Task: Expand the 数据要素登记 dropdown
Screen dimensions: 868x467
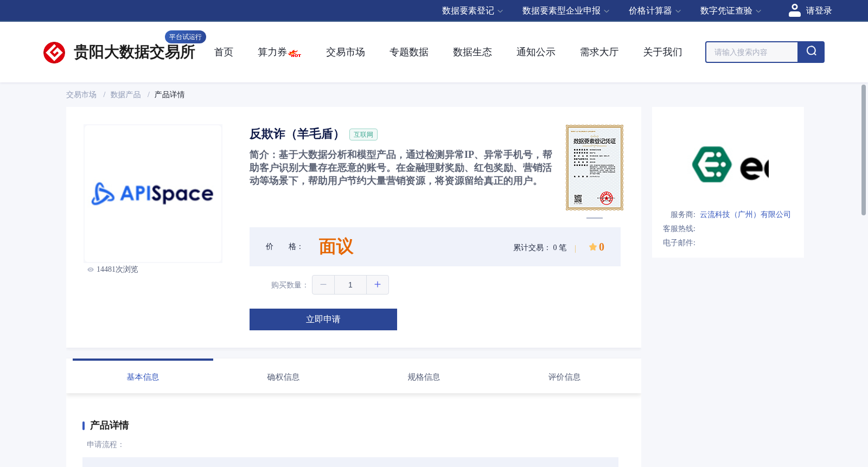Action: [472, 11]
